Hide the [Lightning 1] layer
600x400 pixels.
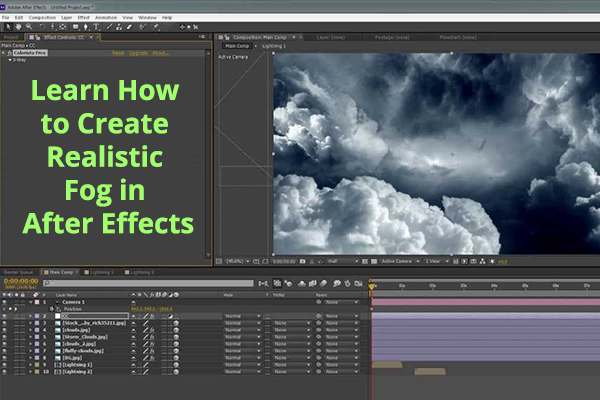(5, 365)
